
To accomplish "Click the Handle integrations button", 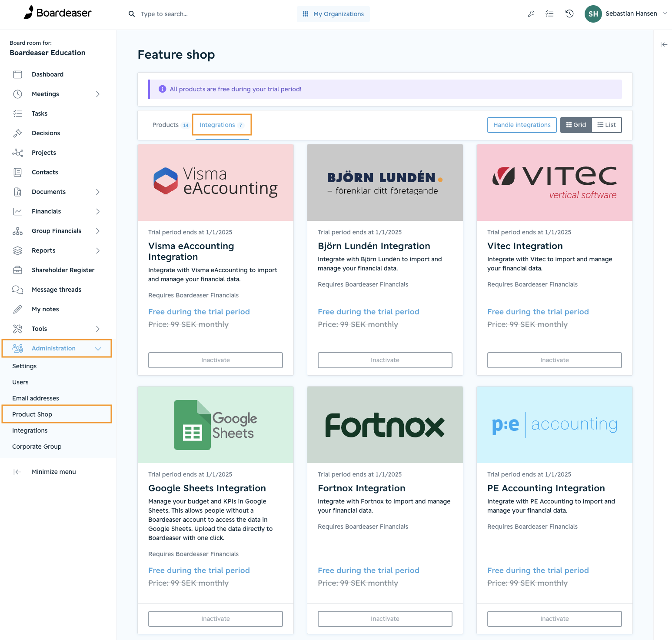I will tap(522, 125).
